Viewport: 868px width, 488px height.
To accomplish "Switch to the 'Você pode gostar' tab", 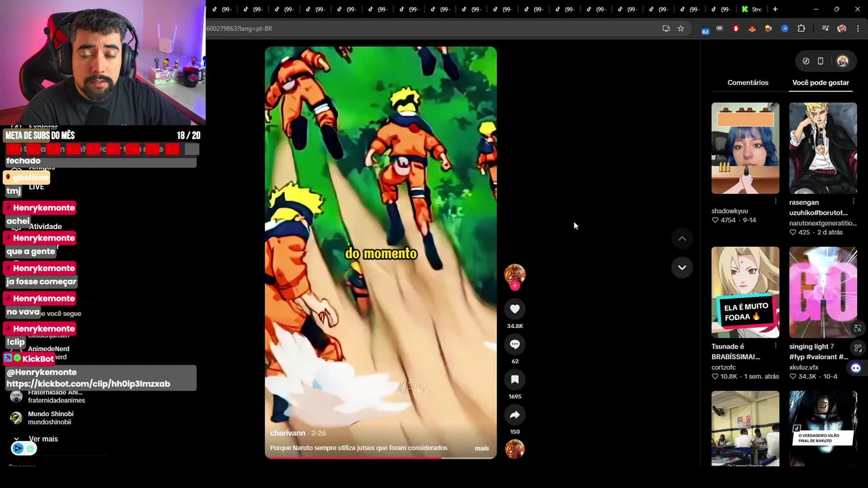I will pyautogui.click(x=821, y=83).
